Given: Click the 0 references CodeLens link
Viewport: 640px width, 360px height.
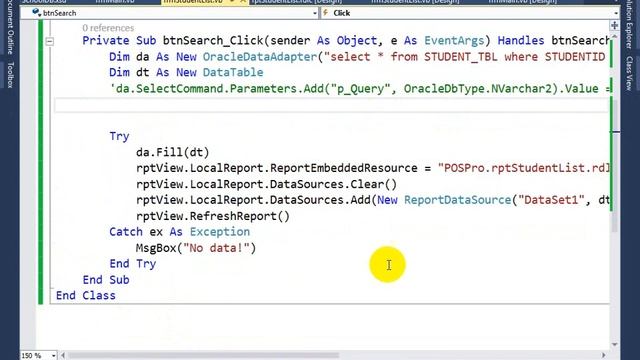Looking at the screenshot, I should [x=108, y=28].
